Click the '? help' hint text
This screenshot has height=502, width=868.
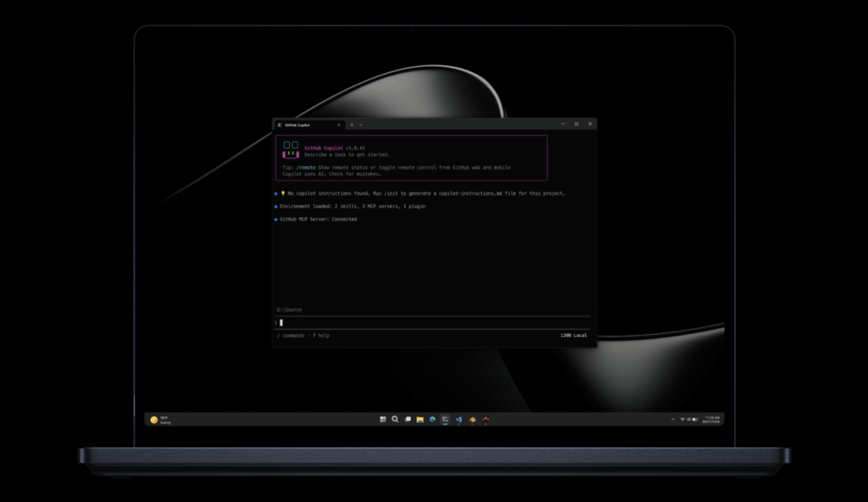point(321,335)
